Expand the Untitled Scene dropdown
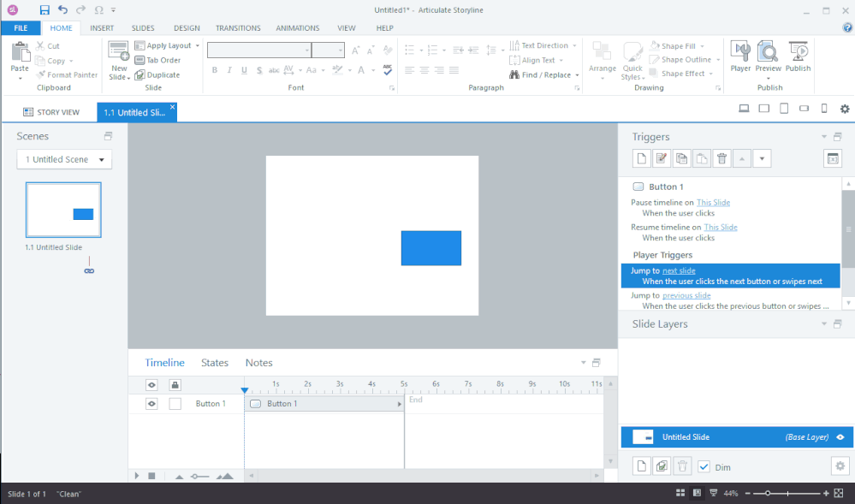Image resolution: width=855 pixels, height=504 pixels. 64,160
